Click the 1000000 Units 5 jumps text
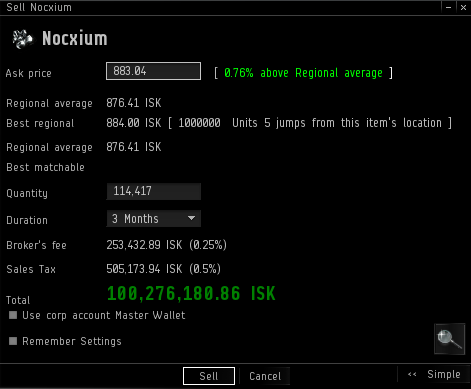The height and width of the screenshot is (389, 471). 242,123
